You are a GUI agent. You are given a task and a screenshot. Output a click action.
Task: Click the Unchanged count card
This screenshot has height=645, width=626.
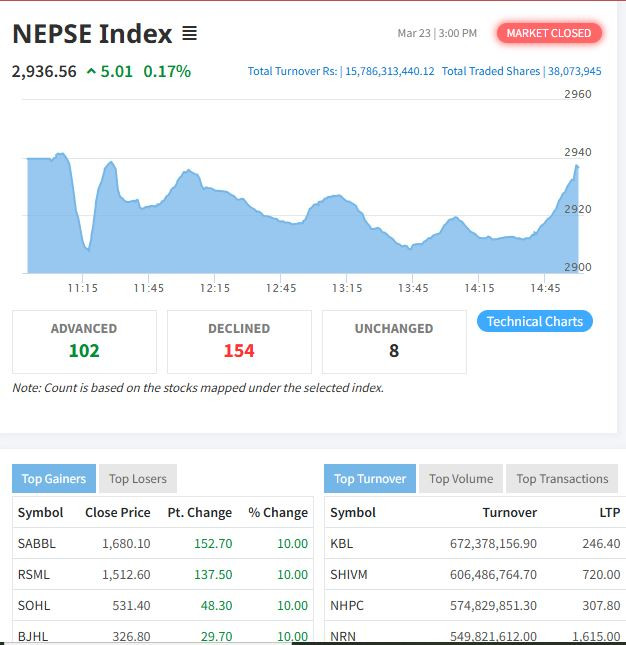pos(394,341)
